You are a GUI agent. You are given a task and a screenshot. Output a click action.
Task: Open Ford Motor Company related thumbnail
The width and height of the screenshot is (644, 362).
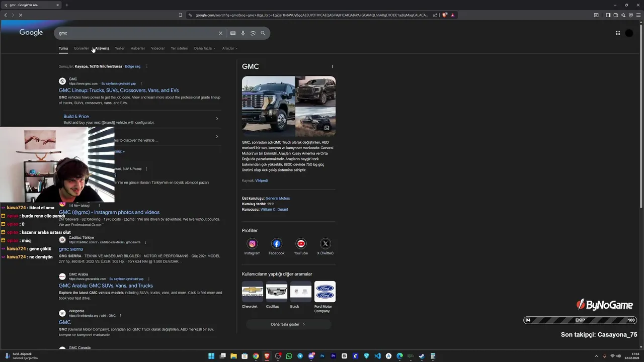coord(325,292)
